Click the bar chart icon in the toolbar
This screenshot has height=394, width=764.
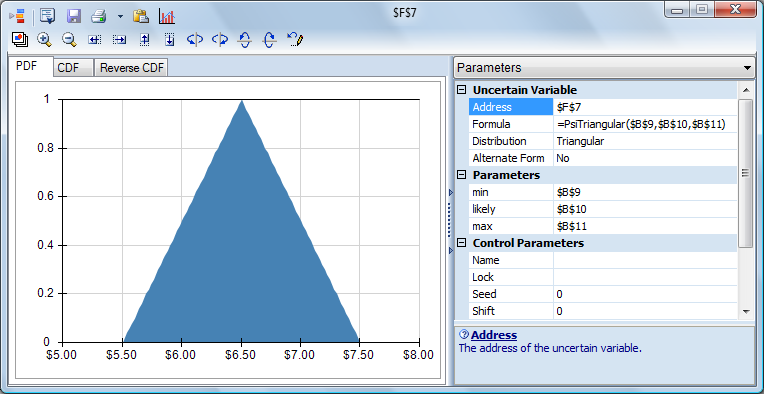tap(167, 17)
